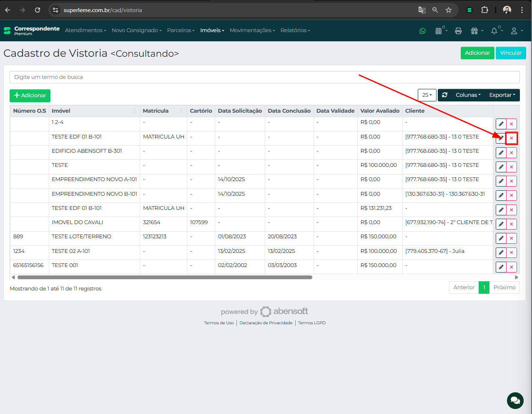Click the horizontal table scrollbar

pos(165,277)
